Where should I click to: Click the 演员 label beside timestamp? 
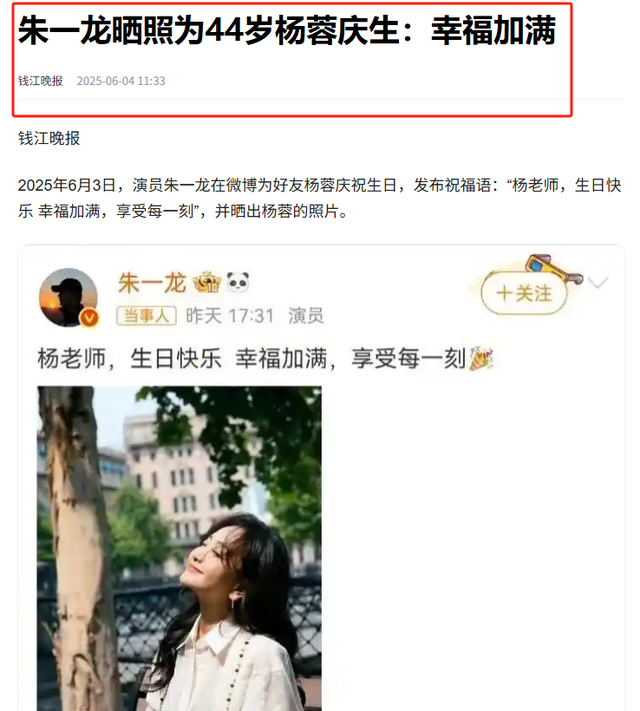point(306,316)
